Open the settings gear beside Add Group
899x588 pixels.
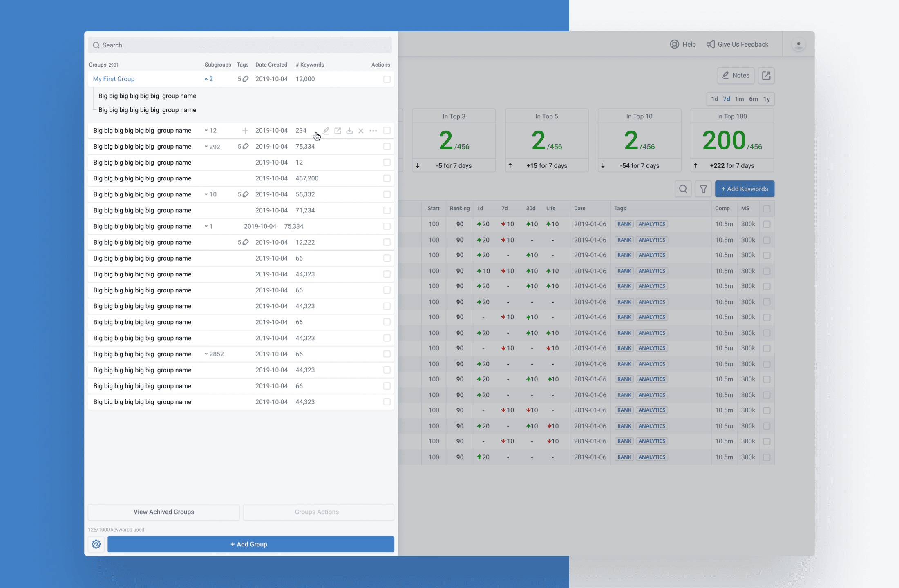click(96, 544)
